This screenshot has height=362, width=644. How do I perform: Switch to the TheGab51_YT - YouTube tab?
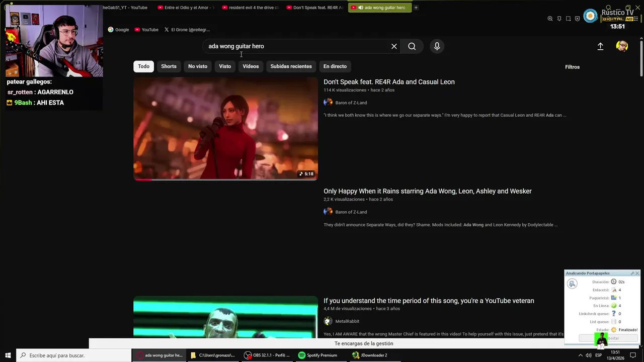pyautogui.click(x=126, y=8)
